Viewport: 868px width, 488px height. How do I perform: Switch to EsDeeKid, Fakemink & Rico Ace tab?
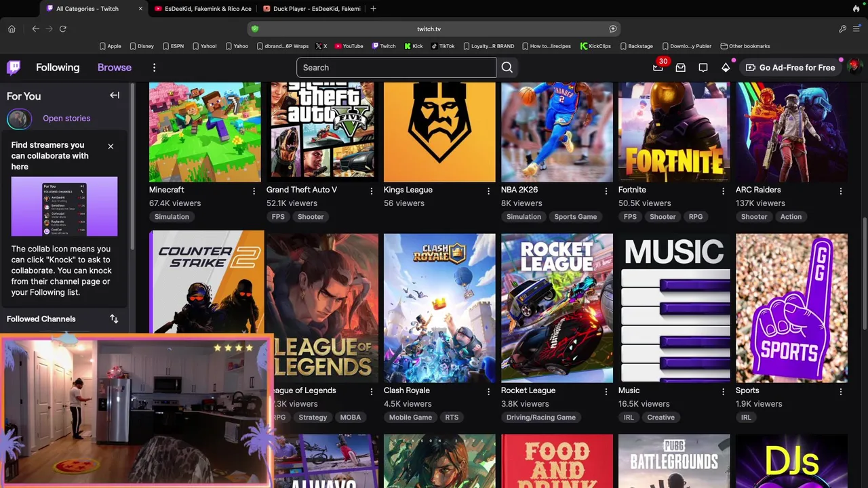pyautogui.click(x=203, y=9)
